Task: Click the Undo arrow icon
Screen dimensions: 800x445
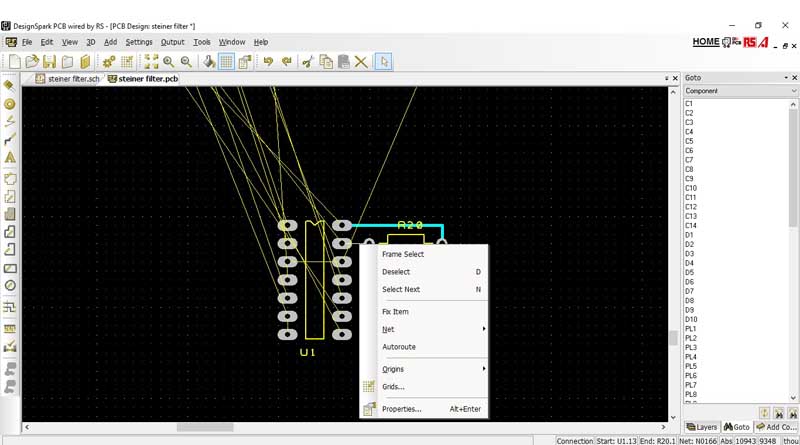Action: [x=268, y=62]
